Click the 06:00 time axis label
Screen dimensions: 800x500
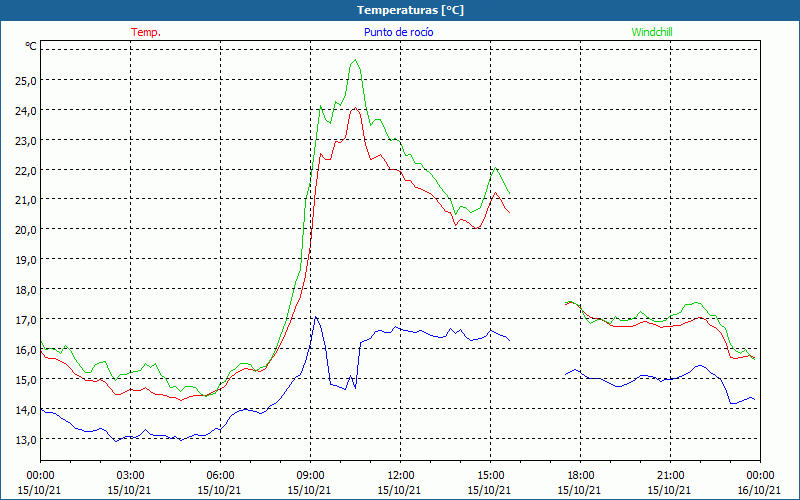[x=220, y=476]
